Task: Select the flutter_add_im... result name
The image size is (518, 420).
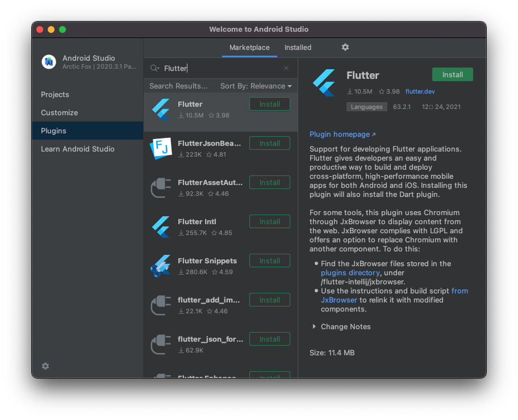Action: pyautogui.click(x=209, y=300)
